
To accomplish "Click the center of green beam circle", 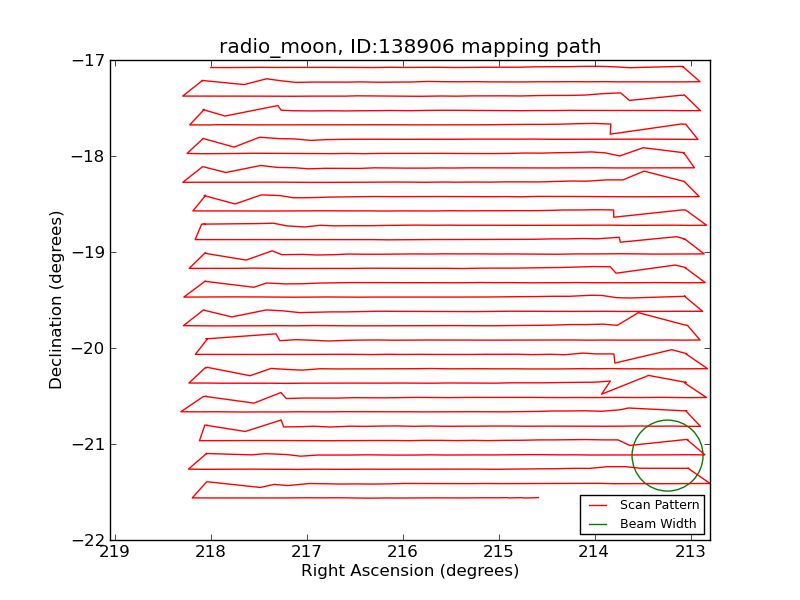I will [667, 456].
